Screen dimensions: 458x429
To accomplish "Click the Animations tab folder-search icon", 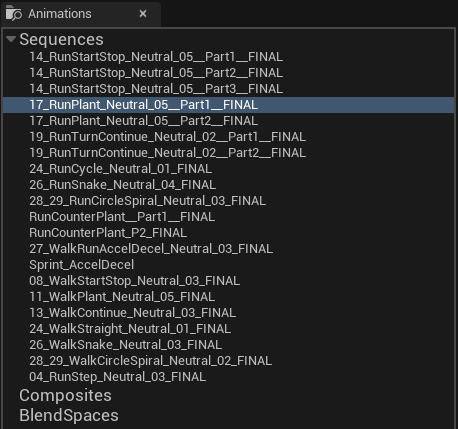I will coord(14,13).
